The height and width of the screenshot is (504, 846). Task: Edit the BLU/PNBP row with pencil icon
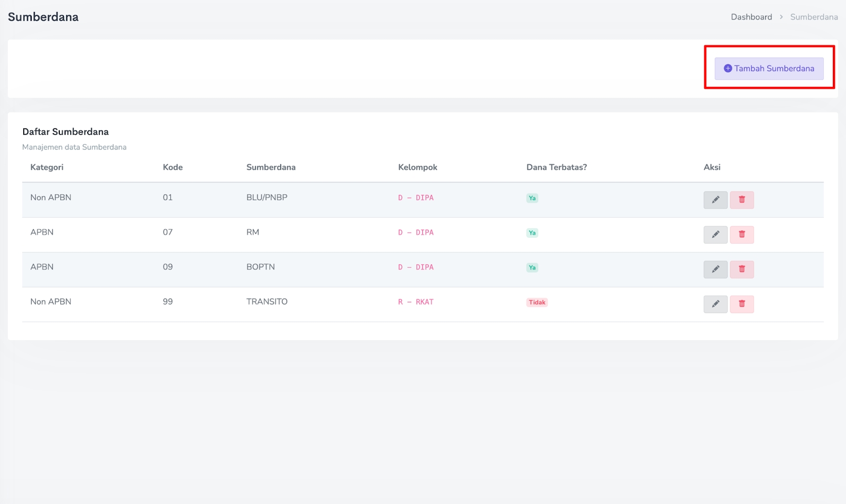click(715, 200)
